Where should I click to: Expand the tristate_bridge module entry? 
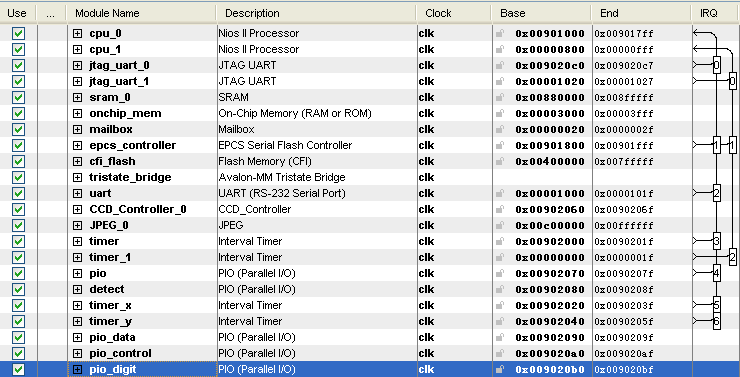click(77, 177)
